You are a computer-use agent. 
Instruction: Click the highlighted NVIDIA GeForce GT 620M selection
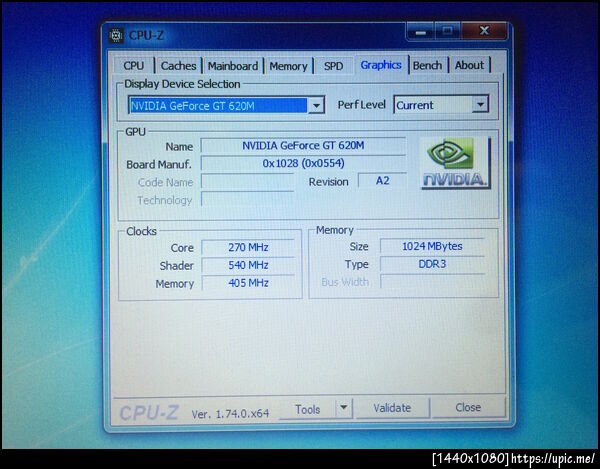point(218,106)
